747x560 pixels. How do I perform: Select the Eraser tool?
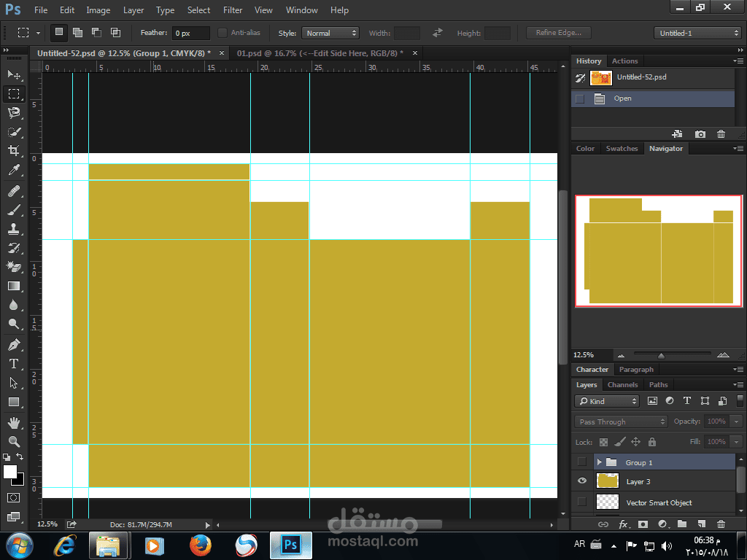coord(14,267)
